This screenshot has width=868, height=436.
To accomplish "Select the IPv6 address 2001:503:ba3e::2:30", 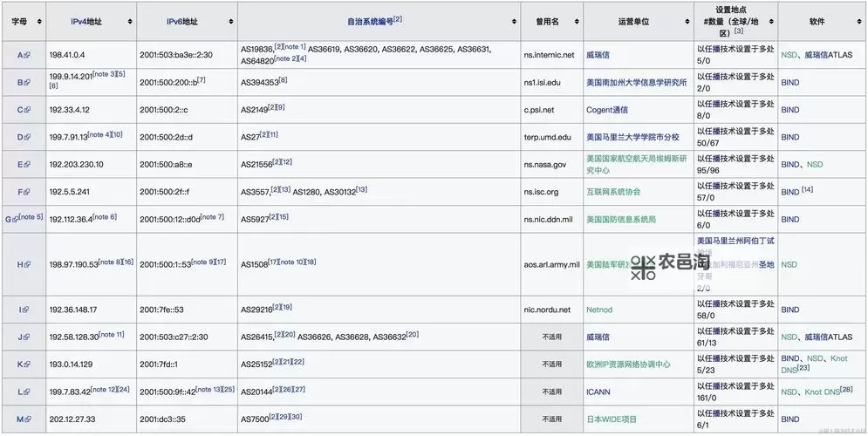I will 176,55.
